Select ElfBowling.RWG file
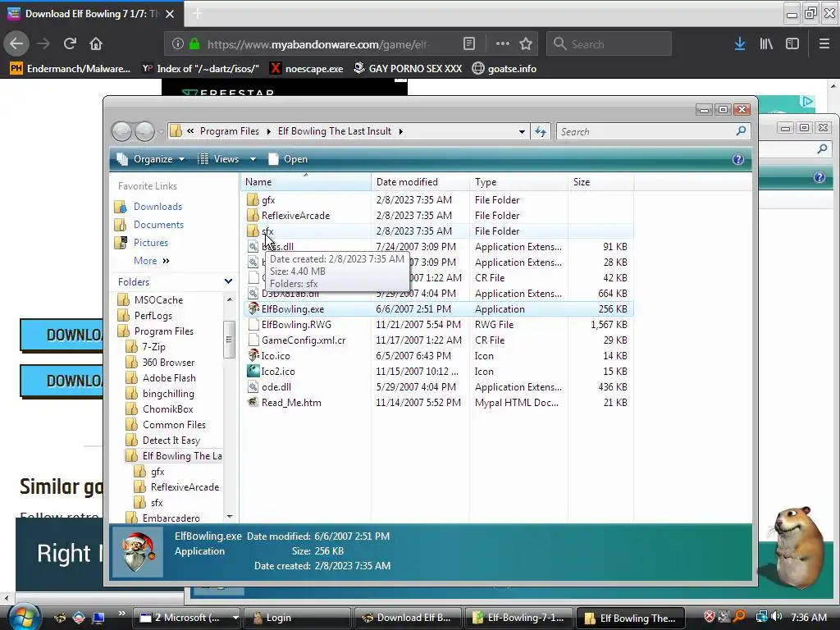Viewport: 840px width, 630px height. (296, 325)
